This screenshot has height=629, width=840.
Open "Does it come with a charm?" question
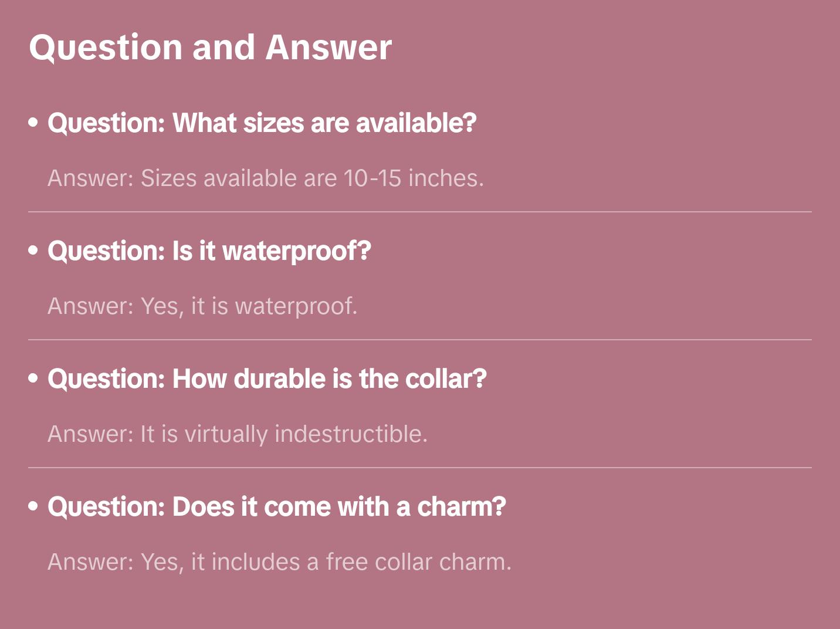[276, 507]
